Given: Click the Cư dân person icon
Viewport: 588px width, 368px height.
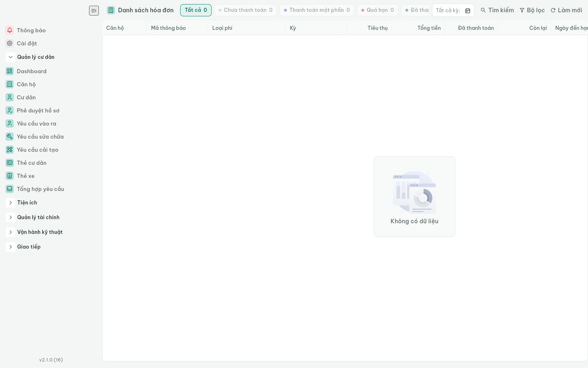Looking at the screenshot, I should [x=10, y=97].
